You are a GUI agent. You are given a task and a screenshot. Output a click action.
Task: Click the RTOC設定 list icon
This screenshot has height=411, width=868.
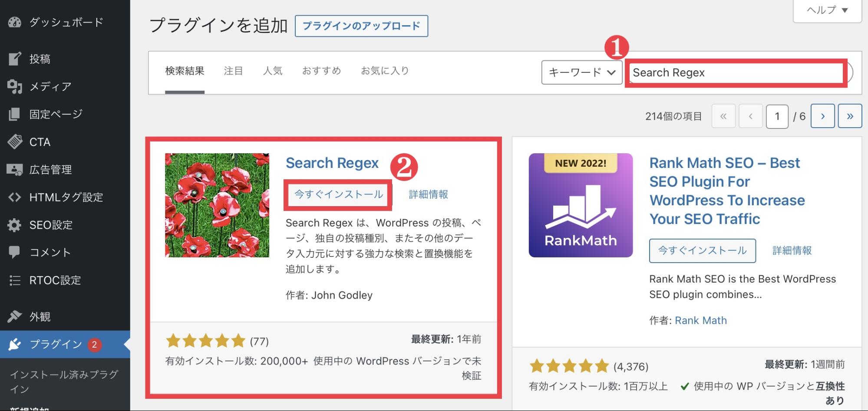point(14,280)
